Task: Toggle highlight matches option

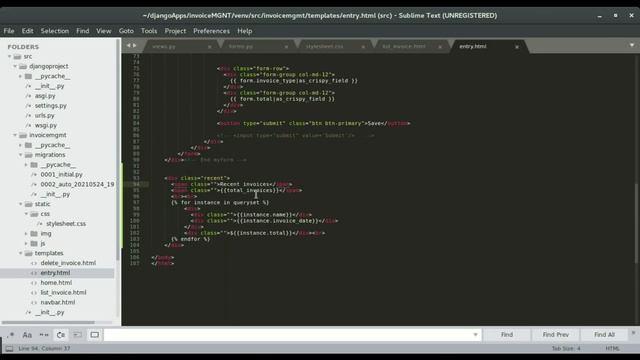Action: click(94, 335)
